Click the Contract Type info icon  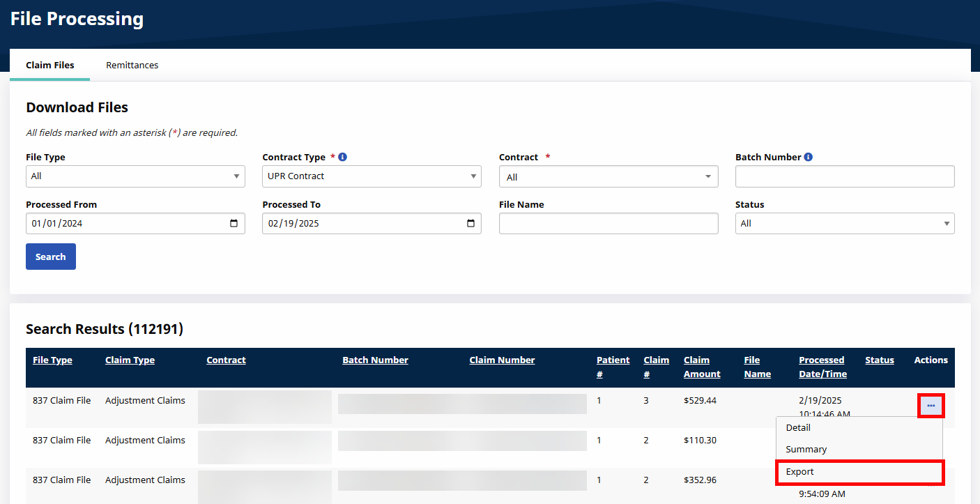(x=342, y=157)
